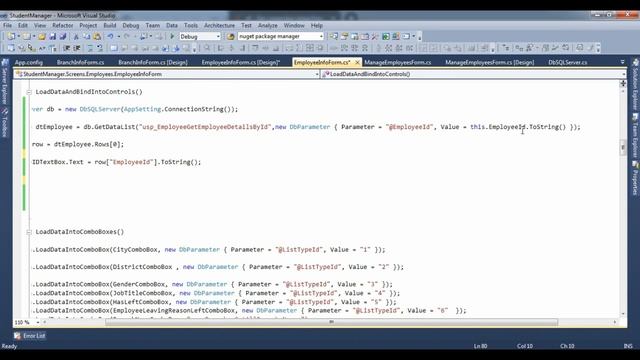Click the Uncomment Selected Lines icon
Viewport: 640px width, 360px height.
(x=100, y=48)
